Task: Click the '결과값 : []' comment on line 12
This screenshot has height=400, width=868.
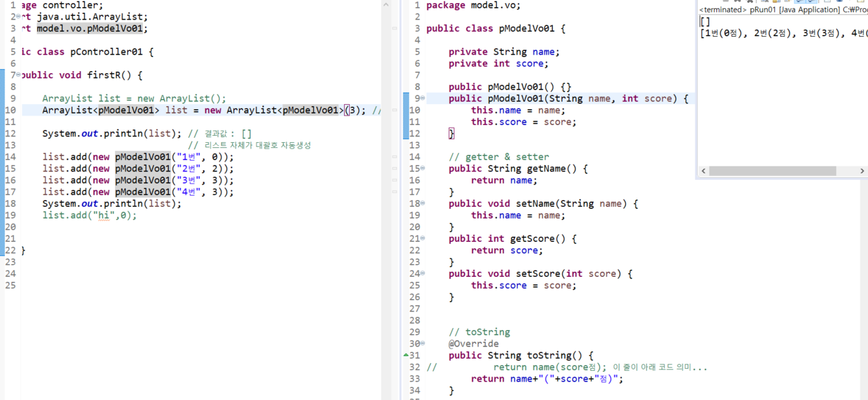Action: (x=220, y=133)
